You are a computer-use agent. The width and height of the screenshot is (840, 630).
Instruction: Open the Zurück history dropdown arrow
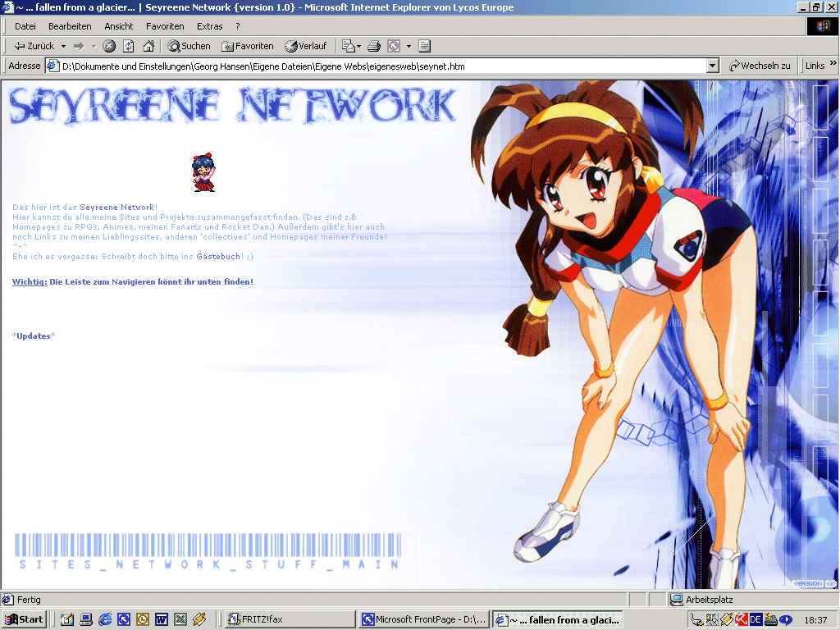(x=63, y=46)
